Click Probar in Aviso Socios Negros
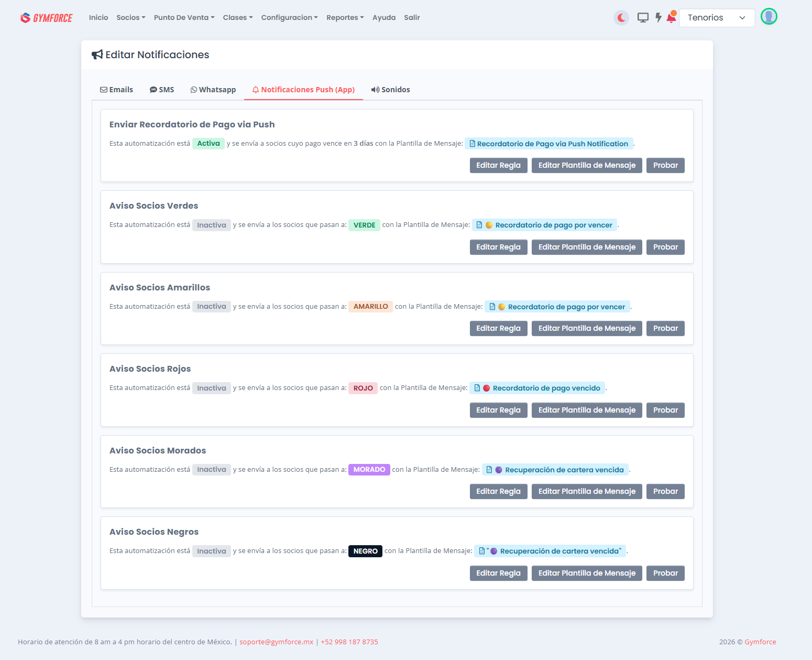Viewport: 812px width, 660px height. point(665,573)
